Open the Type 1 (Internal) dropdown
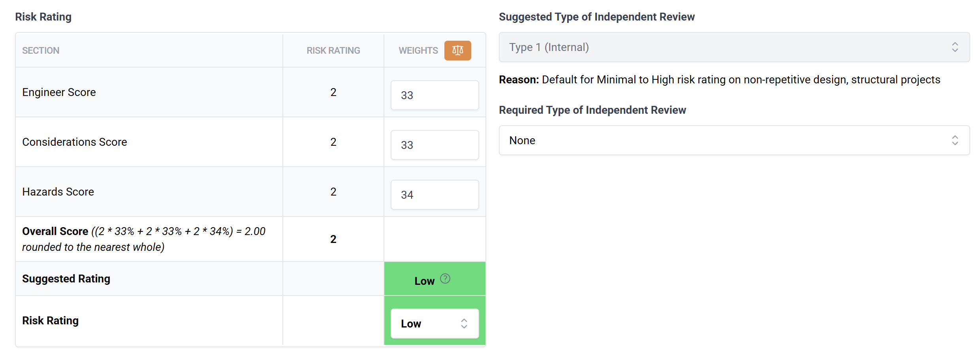The height and width of the screenshot is (350, 980). pyautogui.click(x=734, y=47)
